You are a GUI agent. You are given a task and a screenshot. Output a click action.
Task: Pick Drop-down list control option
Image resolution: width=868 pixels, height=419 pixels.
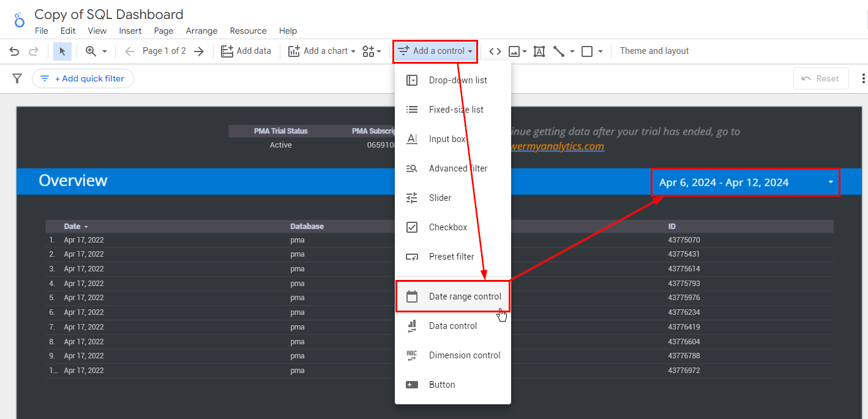click(457, 80)
